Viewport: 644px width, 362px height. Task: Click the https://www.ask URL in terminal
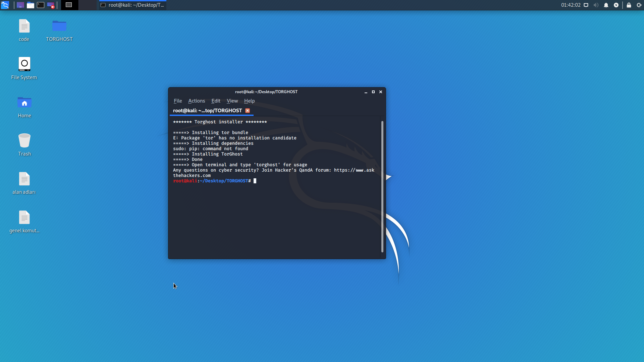click(354, 170)
